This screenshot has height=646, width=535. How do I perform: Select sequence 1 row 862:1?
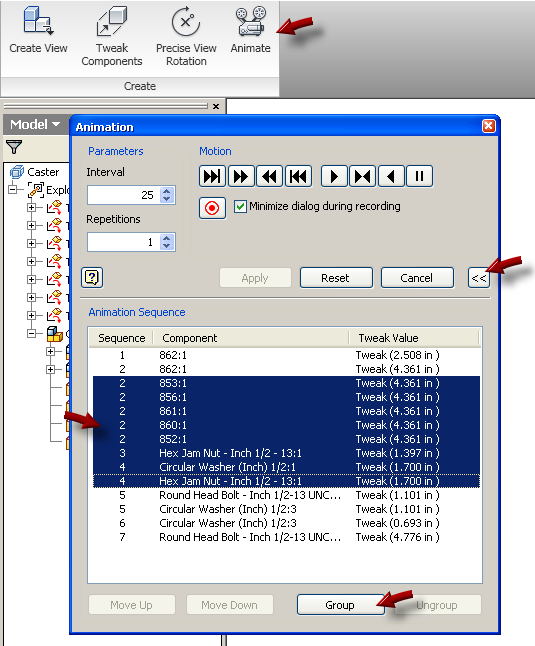click(285, 355)
